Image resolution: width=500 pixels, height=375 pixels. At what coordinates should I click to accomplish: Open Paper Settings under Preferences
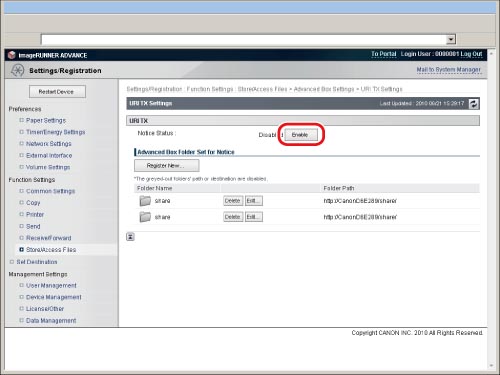46,120
